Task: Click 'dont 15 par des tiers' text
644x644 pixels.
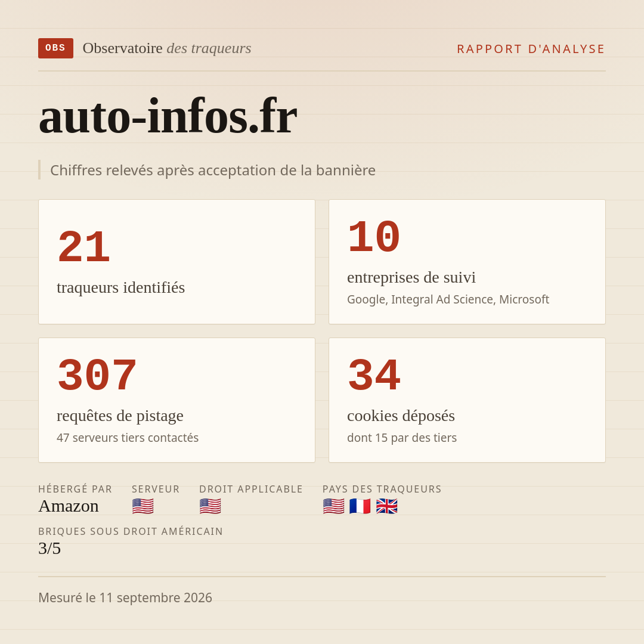Action: 402,438
